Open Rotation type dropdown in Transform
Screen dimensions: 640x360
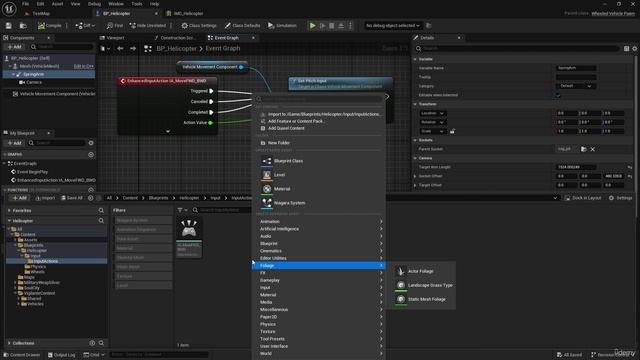(433, 122)
